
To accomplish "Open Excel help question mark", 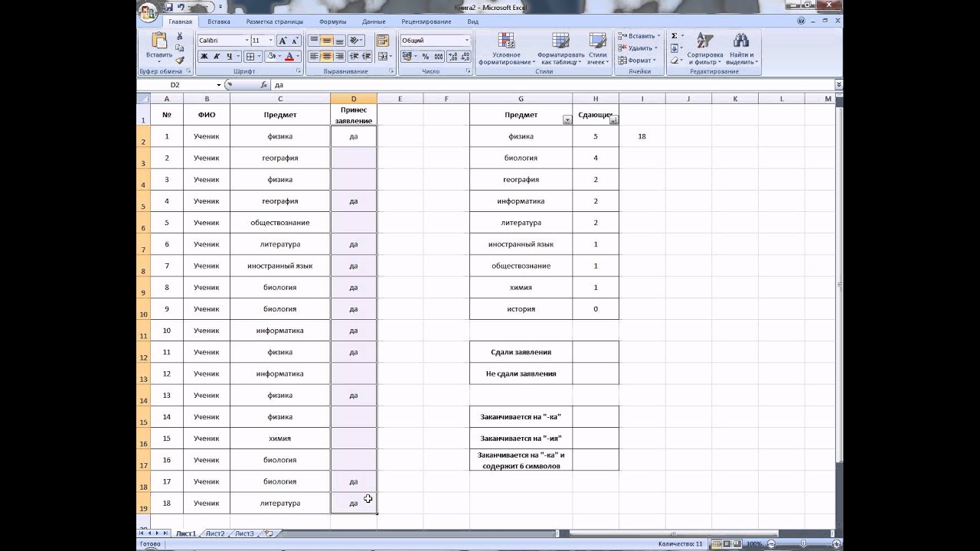I will pyautogui.click(x=801, y=21).
